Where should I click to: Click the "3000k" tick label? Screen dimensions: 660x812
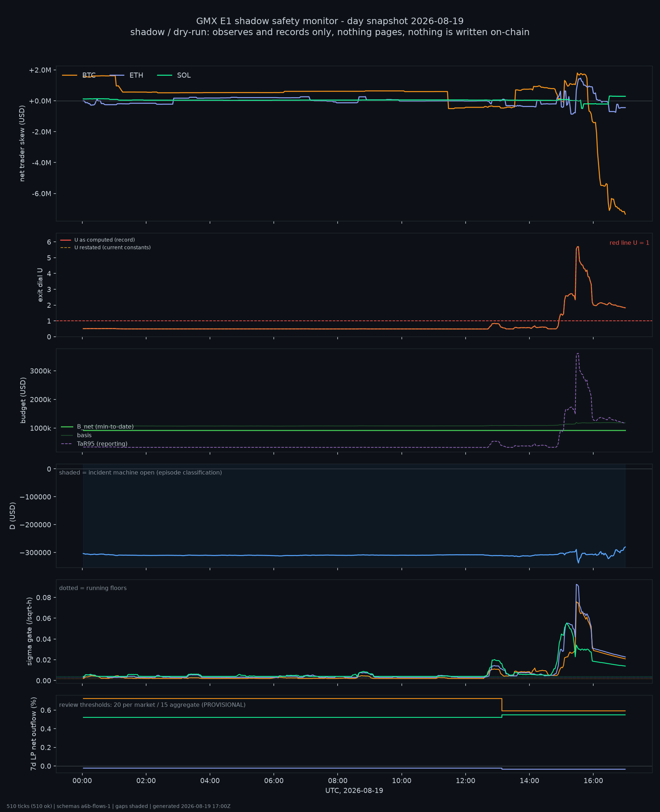(40, 371)
